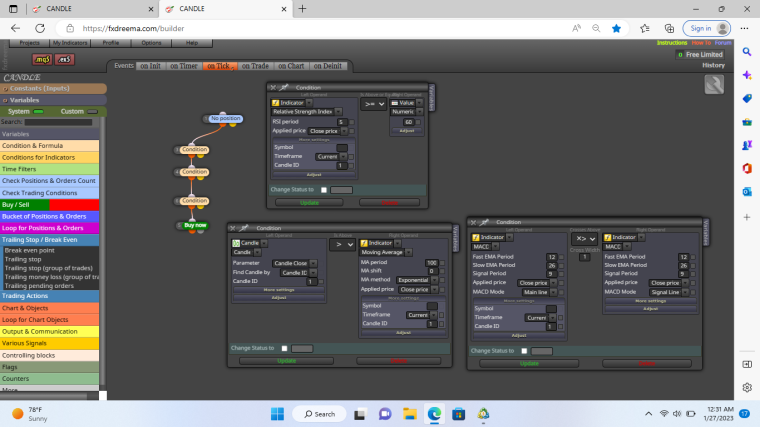The height and width of the screenshot is (427, 760).
Task: Tick the checkbox next to RSI period
Action: (x=352, y=122)
